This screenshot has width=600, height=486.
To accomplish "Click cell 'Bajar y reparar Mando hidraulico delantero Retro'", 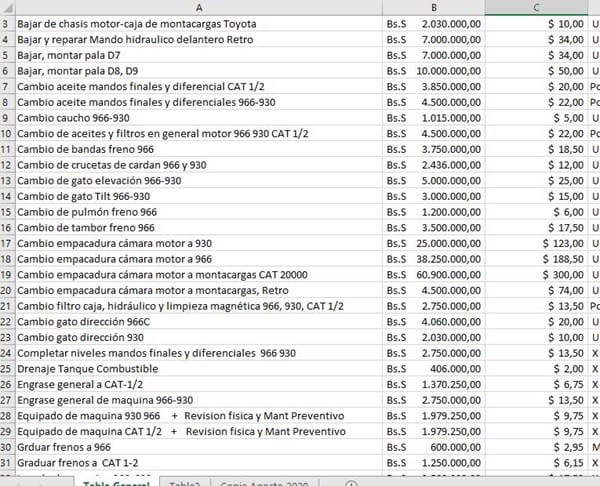I will click(199, 39).
